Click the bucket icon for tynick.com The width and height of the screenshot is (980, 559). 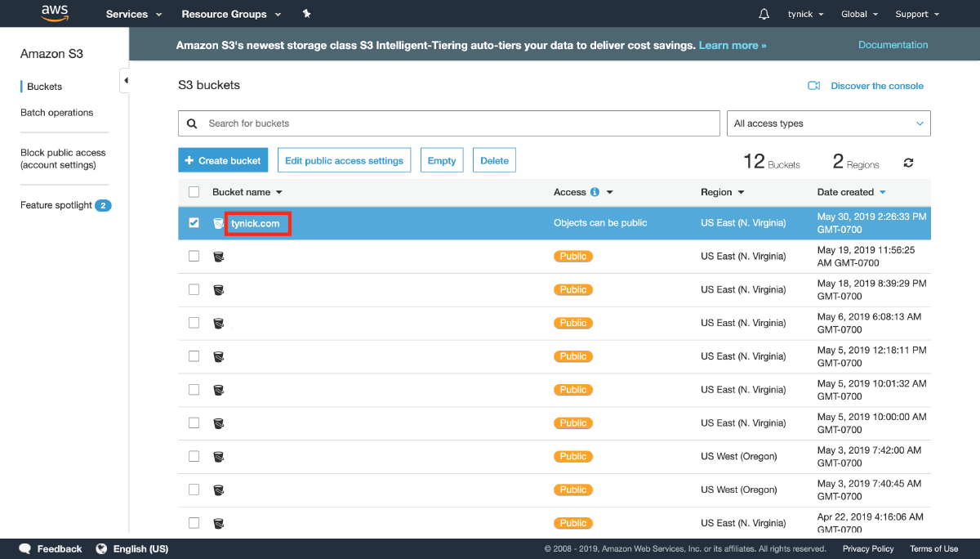coord(218,223)
